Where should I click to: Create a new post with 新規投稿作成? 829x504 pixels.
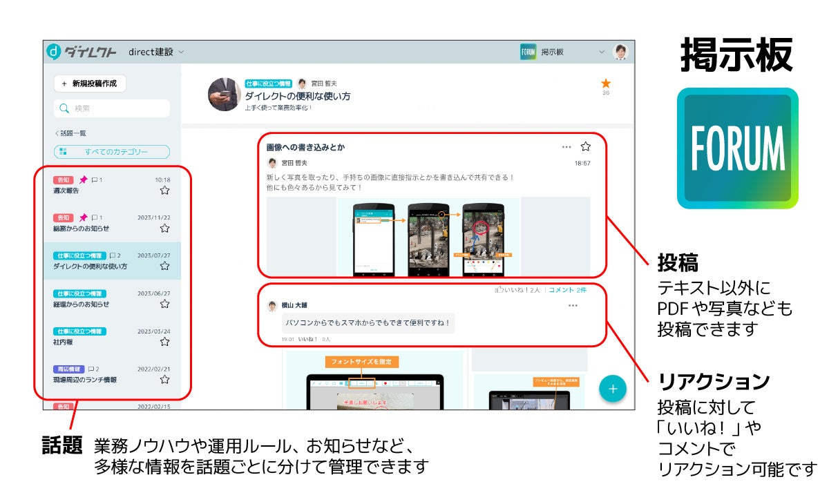(90, 84)
